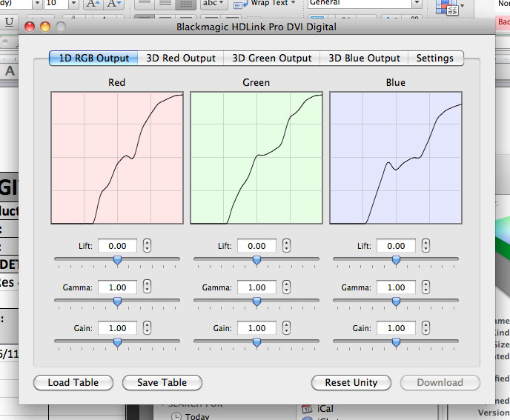Viewport: 510px width, 420px height.
Task: Click the Blue Lift slider handle
Action: click(x=396, y=260)
